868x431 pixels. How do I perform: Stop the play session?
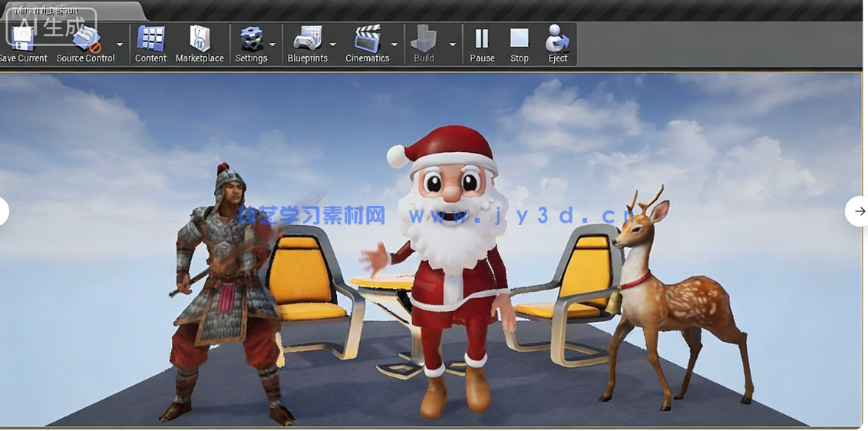point(520,43)
